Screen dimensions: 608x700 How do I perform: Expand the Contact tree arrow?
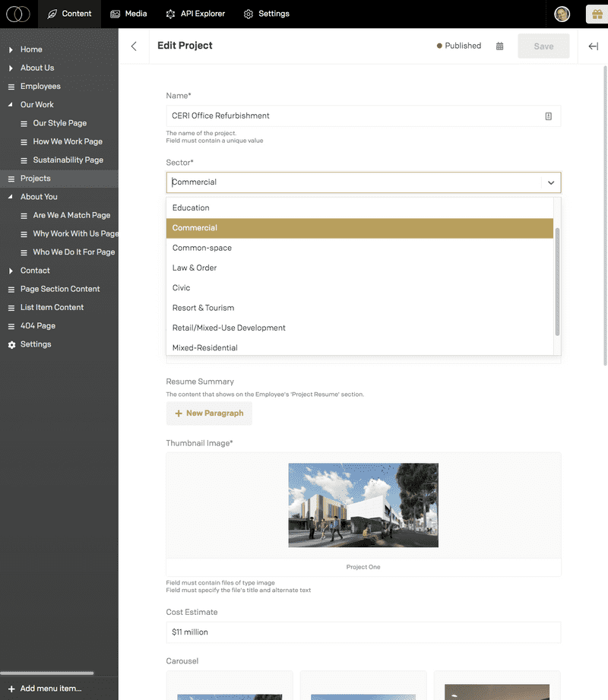click(11, 271)
